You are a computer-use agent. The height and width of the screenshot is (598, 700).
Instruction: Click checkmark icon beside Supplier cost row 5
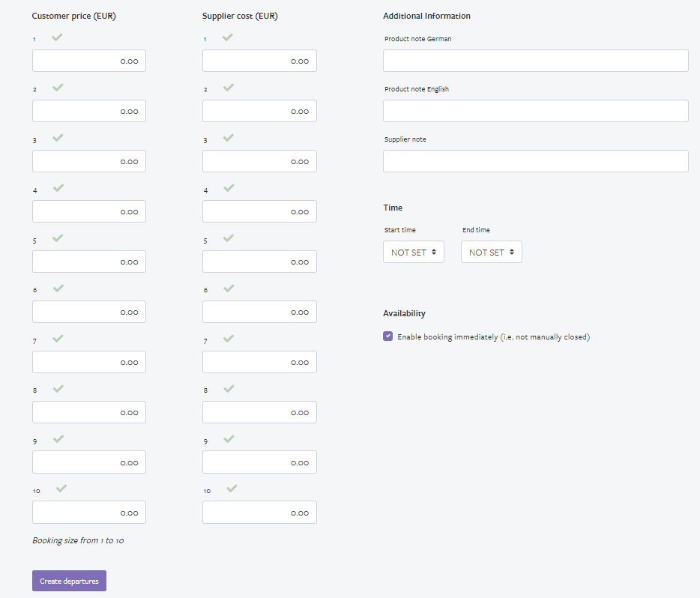point(229,238)
